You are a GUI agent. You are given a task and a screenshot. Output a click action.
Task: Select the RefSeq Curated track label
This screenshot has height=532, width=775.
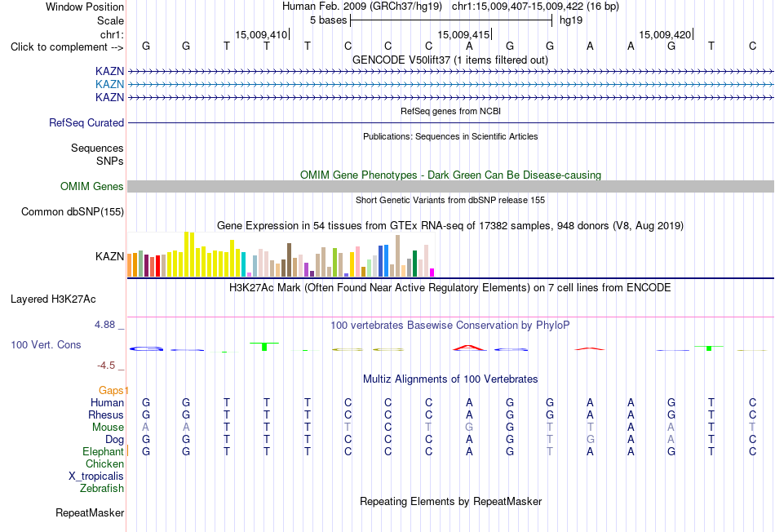point(86,122)
